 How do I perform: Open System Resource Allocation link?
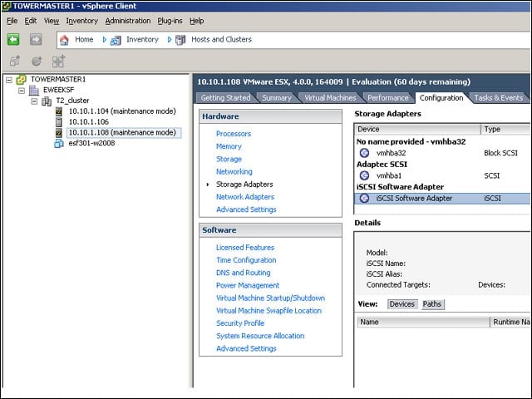coord(260,336)
